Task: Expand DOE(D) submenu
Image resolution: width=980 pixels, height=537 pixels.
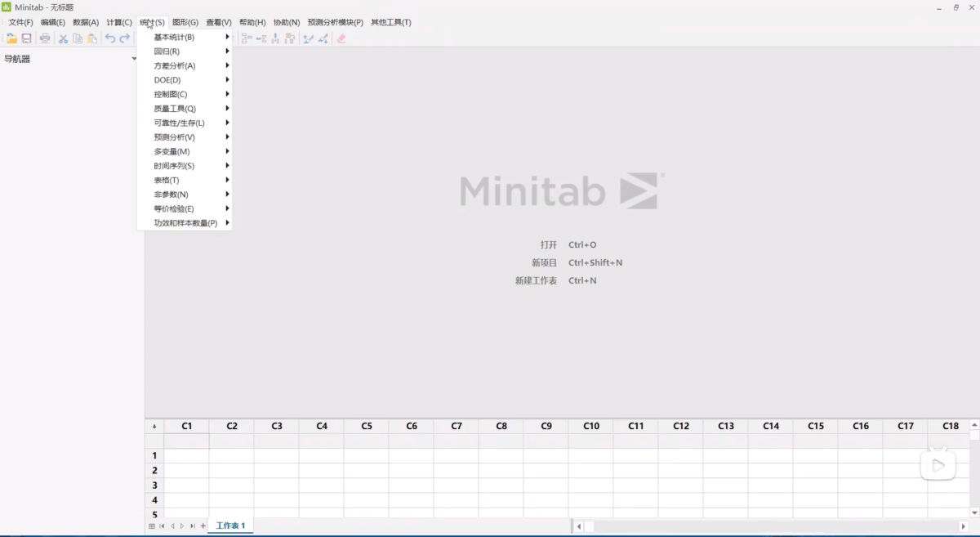Action: point(185,80)
